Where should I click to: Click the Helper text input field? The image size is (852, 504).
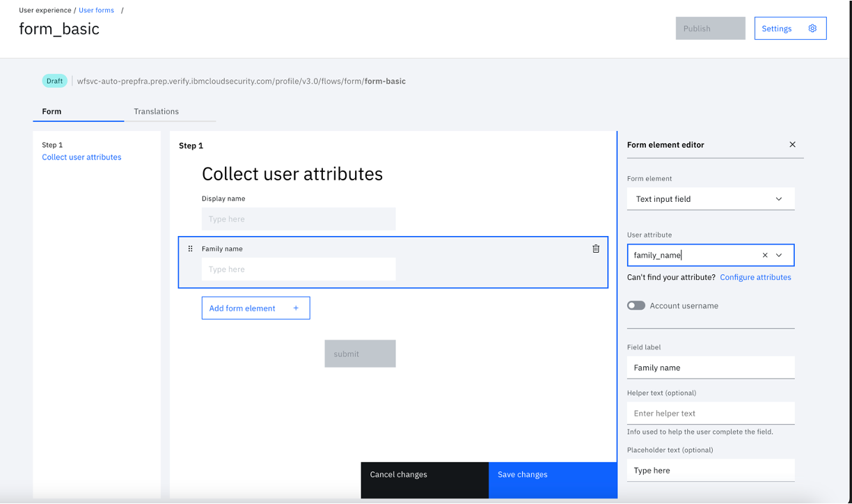coord(711,414)
